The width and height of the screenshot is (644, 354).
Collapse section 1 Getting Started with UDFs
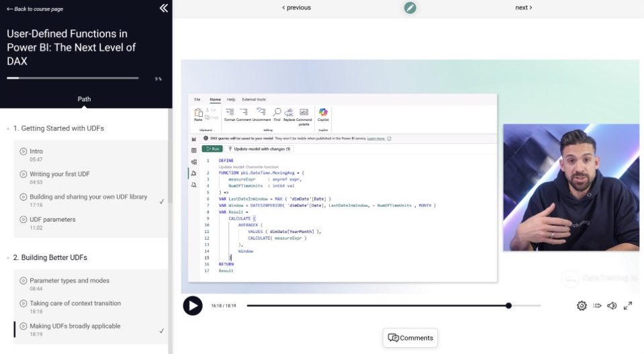tap(8, 128)
